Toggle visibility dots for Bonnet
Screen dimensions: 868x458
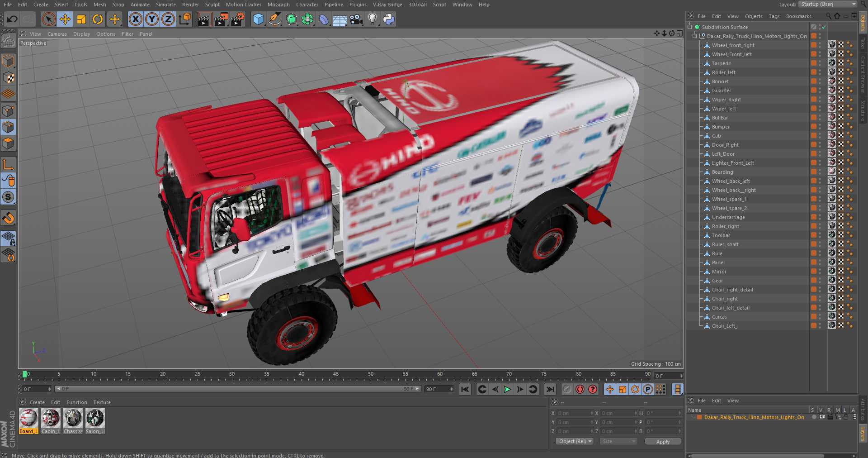coord(820,81)
